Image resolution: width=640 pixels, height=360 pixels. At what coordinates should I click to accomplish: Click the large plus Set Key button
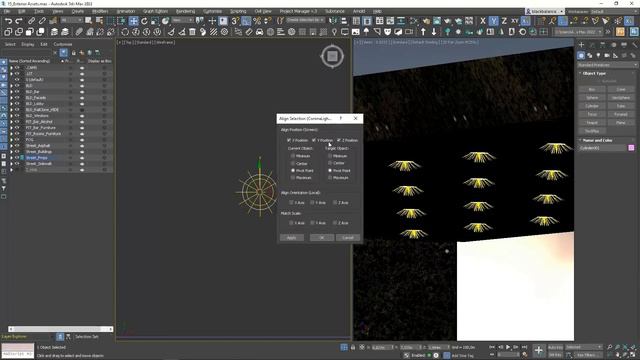pyautogui.click(x=538, y=350)
